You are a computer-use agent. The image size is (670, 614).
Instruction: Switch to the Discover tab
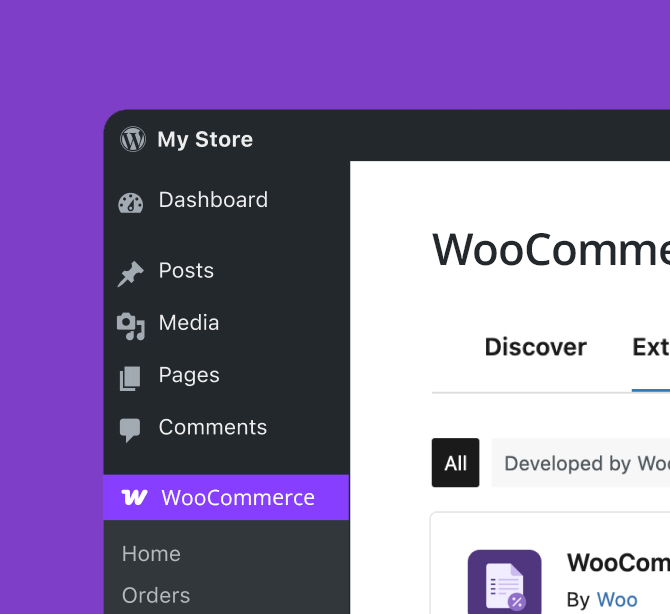(x=535, y=347)
